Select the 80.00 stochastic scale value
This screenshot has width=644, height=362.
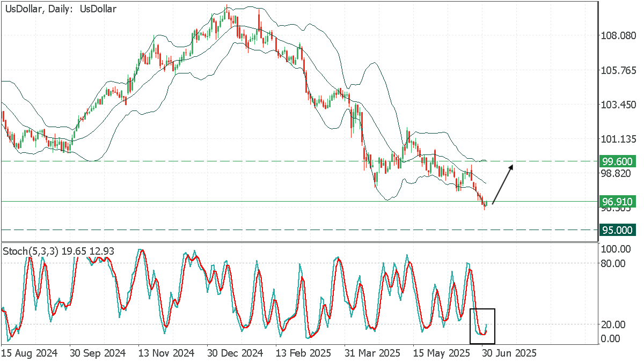click(614, 263)
